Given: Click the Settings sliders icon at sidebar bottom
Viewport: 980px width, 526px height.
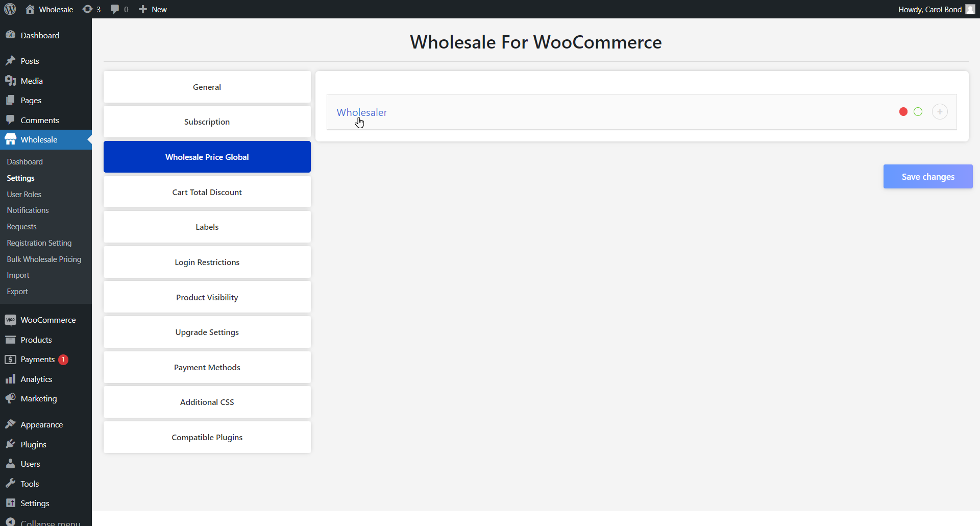Looking at the screenshot, I should (10, 503).
